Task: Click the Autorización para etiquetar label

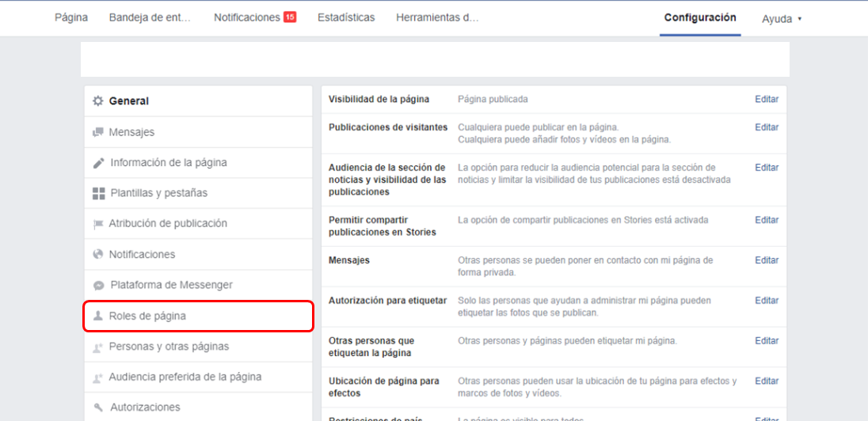Action: (387, 301)
